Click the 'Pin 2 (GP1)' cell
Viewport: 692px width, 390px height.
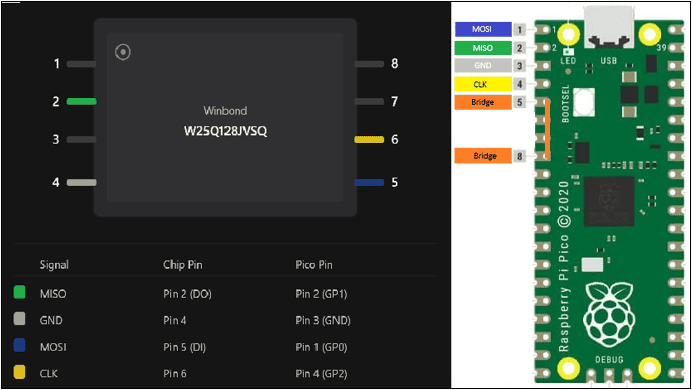321,294
